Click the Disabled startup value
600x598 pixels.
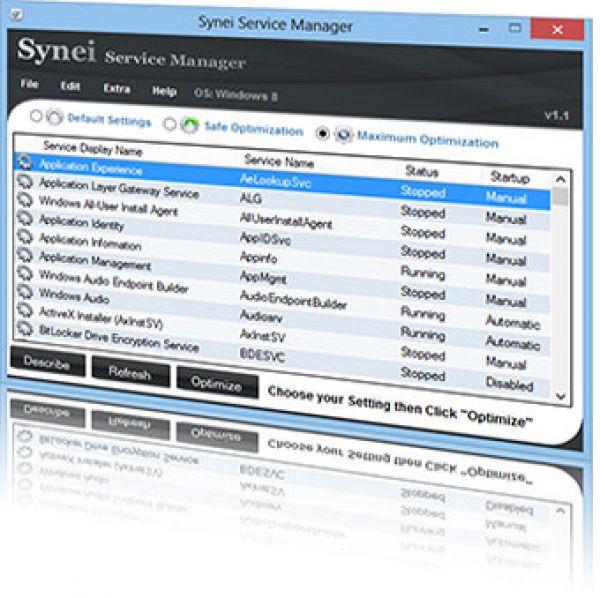[x=509, y=383]
